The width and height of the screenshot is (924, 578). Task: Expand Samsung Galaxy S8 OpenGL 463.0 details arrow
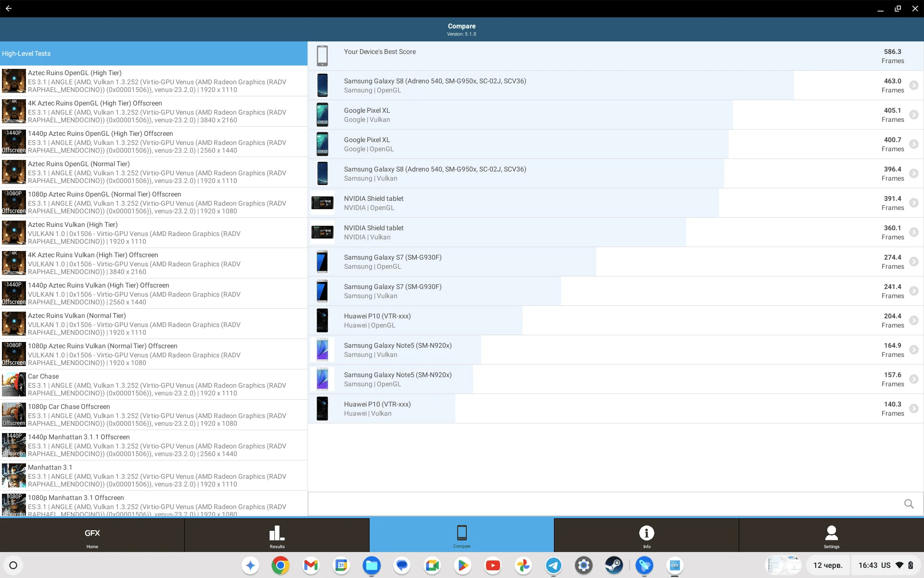coord(913,85)
